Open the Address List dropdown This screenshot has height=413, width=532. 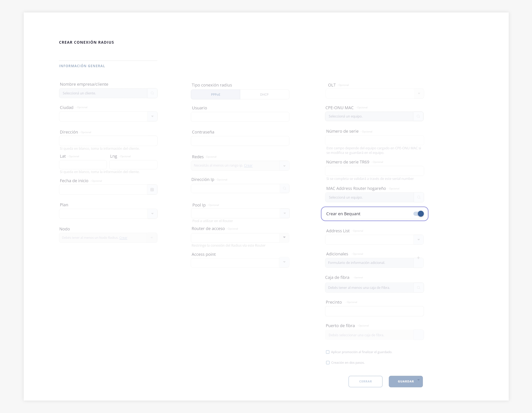click(419, 240)
